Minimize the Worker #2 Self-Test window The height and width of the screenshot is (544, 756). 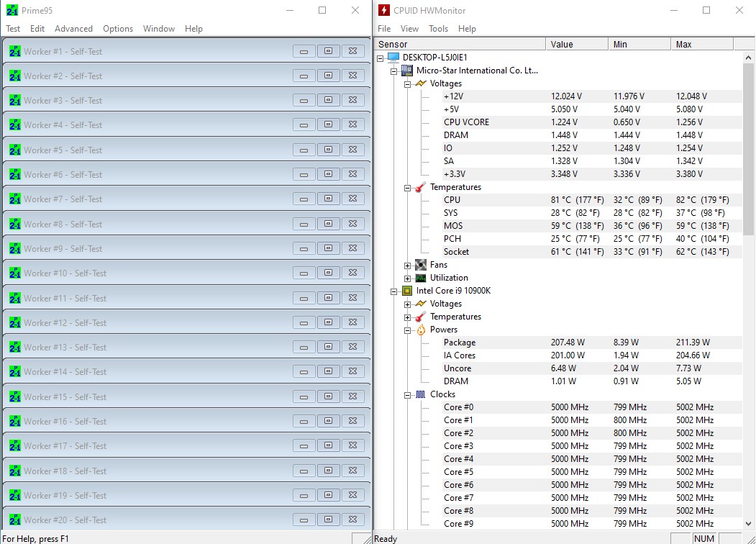coord(304,76)
